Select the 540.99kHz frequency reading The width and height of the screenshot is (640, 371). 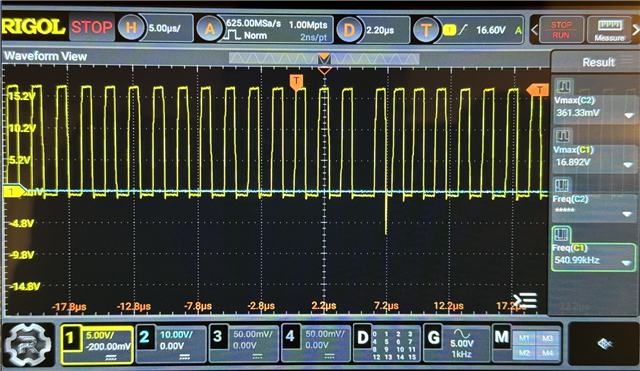[576, 260]
